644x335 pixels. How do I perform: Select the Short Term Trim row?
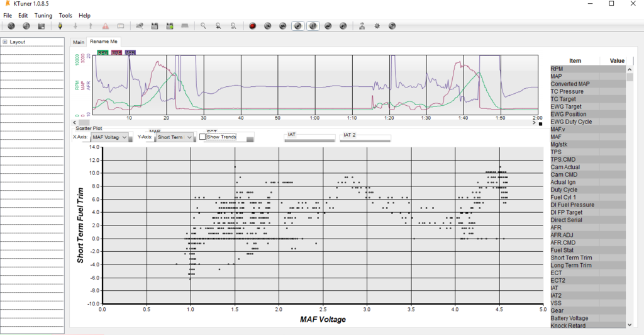pos(588,258)
